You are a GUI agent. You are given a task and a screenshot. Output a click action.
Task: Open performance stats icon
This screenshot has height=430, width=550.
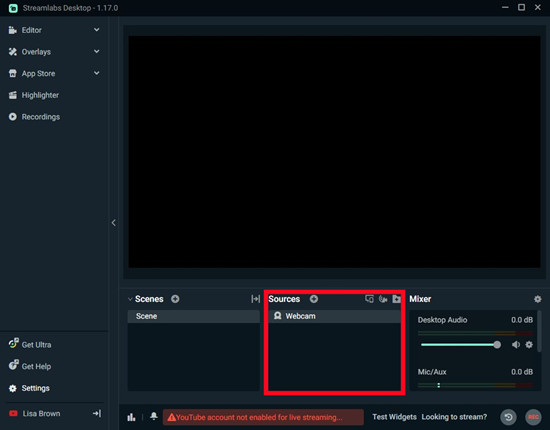click(131, 417)
